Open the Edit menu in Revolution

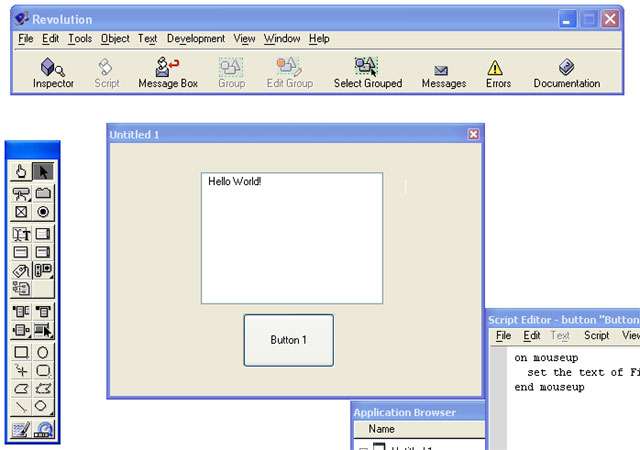tap(51, 39)
